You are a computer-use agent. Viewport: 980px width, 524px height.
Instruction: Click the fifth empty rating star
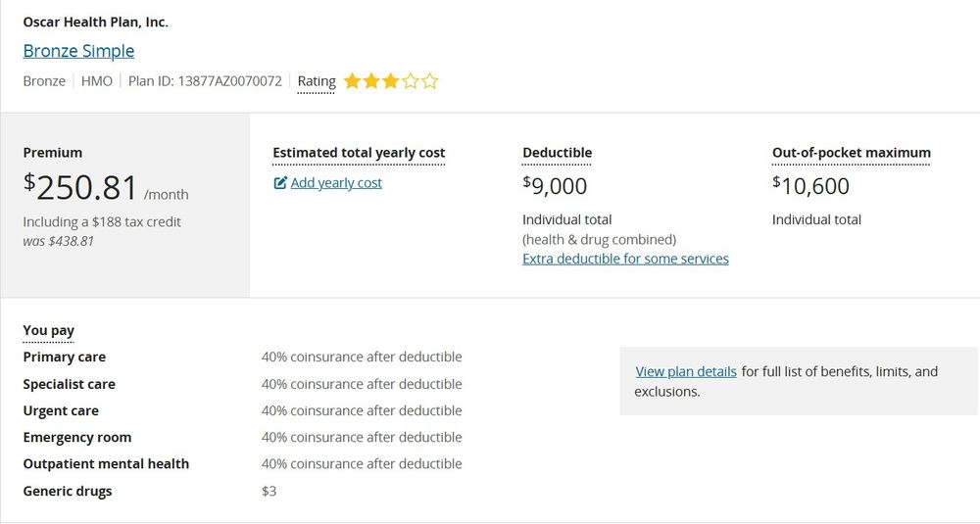(x=429, y=81)
